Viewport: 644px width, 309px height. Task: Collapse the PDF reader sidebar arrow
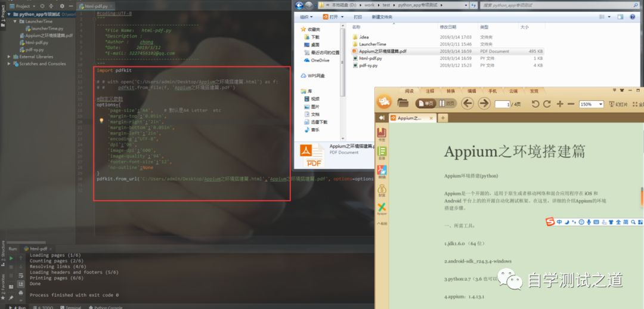(x=382, y=118)
